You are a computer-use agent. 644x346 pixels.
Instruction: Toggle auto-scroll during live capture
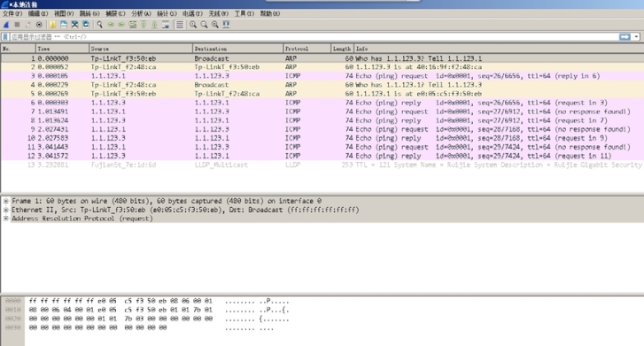point(166,25)
